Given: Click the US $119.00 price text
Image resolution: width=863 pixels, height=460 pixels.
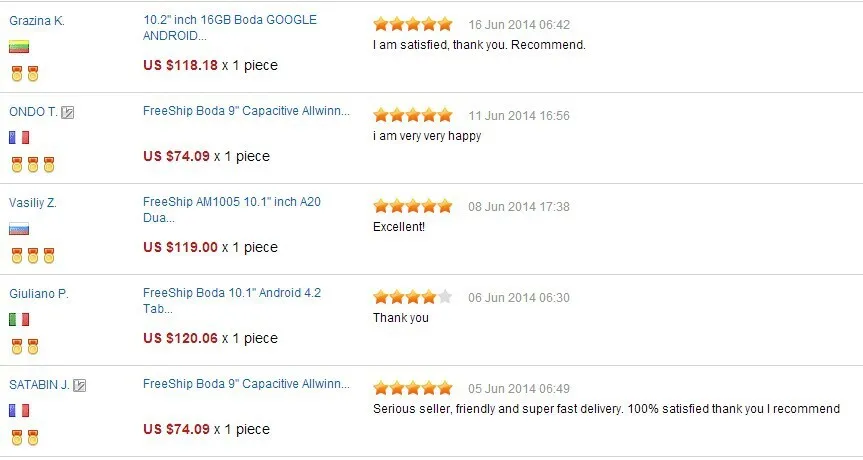Looking at the screenshot, I should pyautogui.click(x=181, y=247).
